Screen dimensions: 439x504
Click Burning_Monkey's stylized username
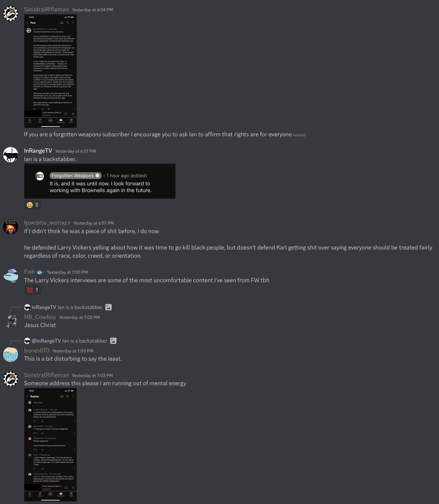(47, 223)
